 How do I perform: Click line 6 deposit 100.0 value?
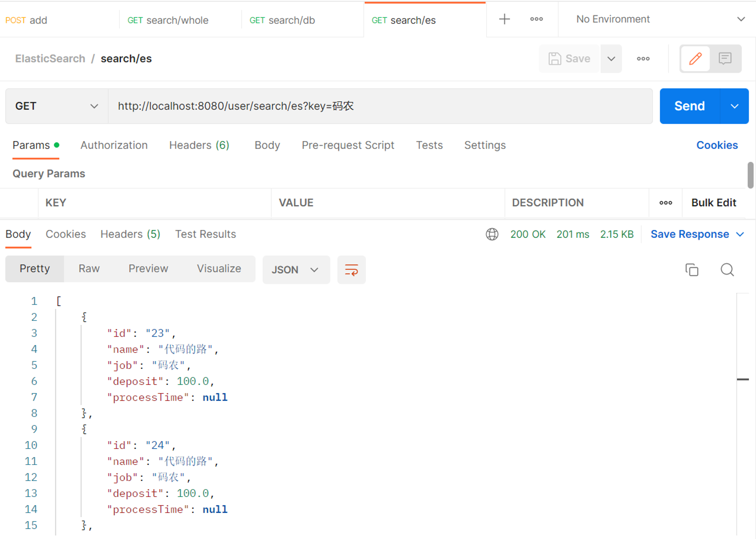point(193,381)
